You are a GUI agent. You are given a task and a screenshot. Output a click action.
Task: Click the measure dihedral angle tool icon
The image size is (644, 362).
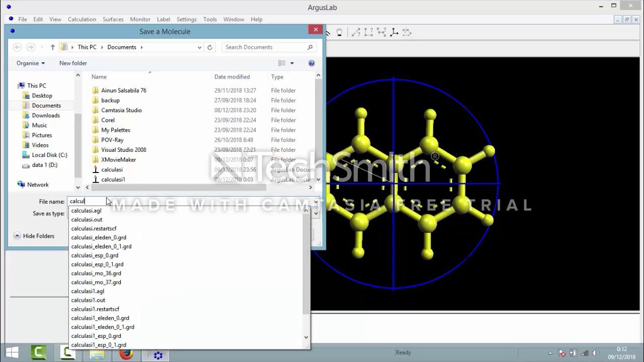click(381, 33)
